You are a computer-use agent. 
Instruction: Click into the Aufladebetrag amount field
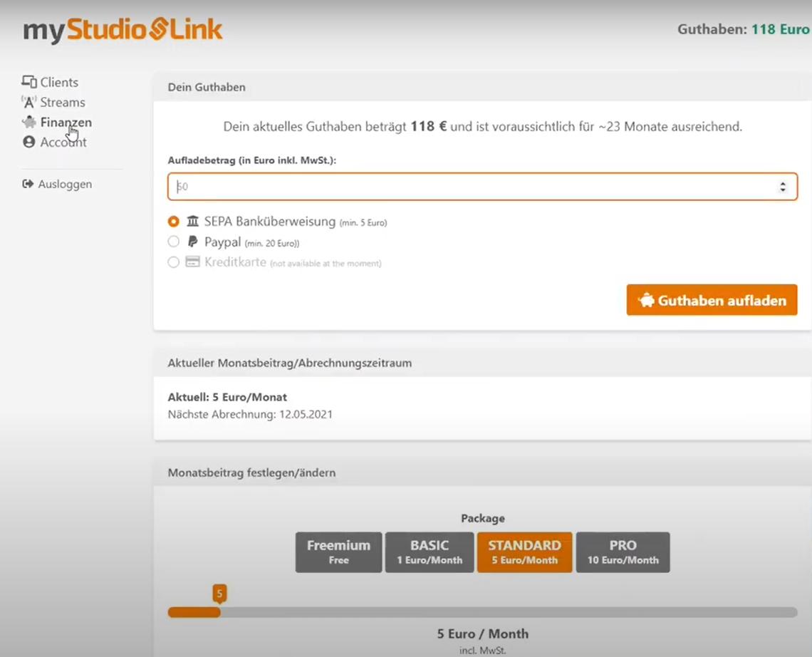click(x=470, y=187)
